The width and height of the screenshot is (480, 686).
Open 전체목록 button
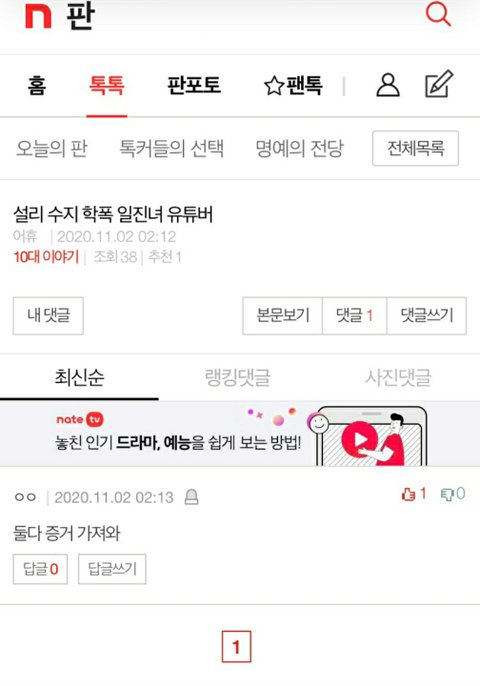415,148
